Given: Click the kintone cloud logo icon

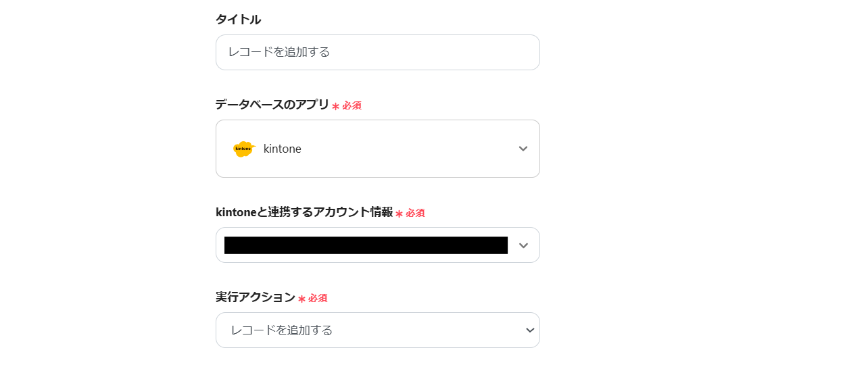Looking at the screenshot, I should 243,149.
